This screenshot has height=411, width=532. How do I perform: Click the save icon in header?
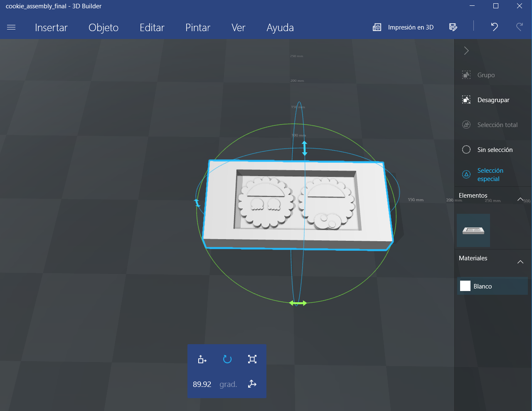pyautogui.click(x=453, y=27)
